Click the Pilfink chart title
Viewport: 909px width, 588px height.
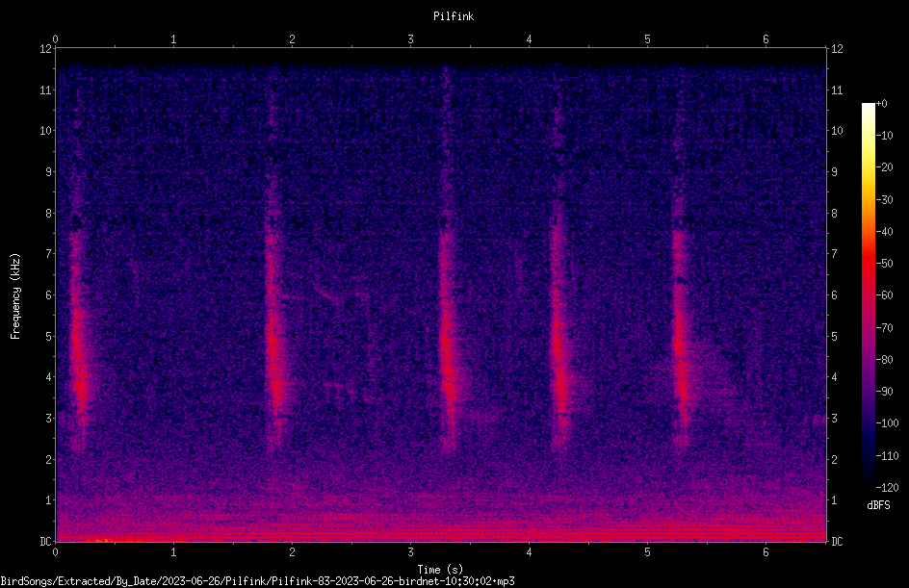point(454,16)
